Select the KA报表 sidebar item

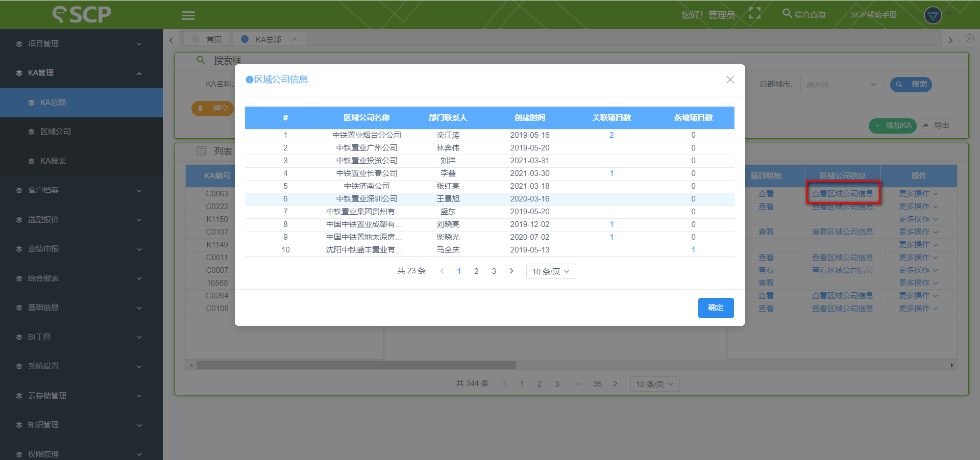[81, 161]
